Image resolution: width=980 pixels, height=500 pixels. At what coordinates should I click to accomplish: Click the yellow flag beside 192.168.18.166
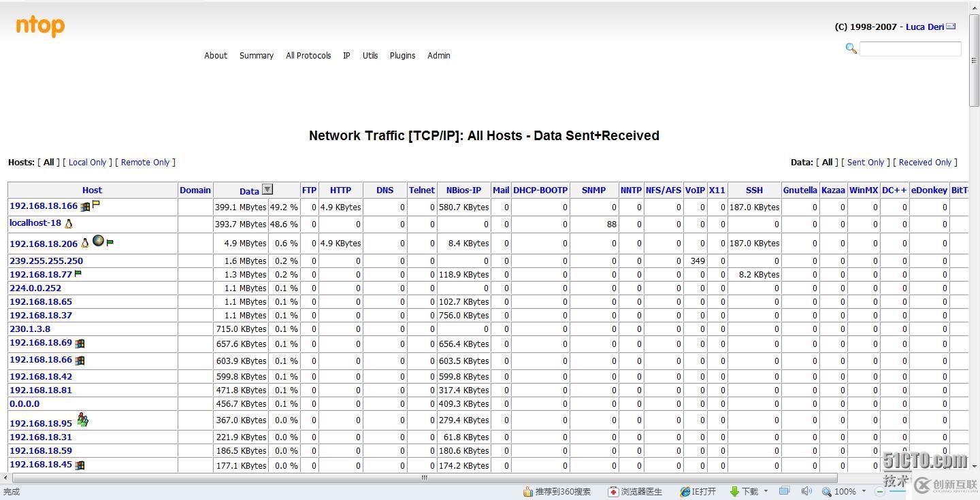click(x=96, y=203)
